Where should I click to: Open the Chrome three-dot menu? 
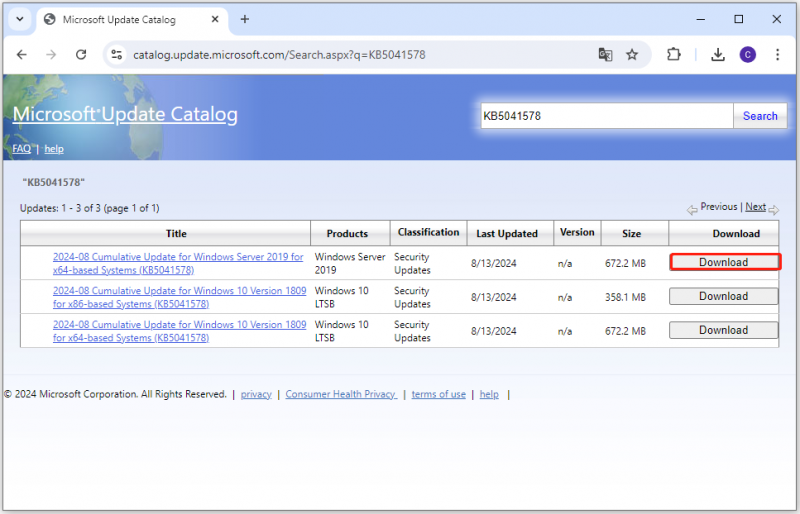click(777, 55)
